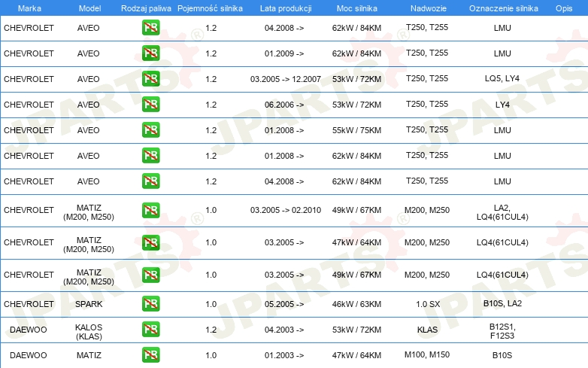The image size is (588, 368).
Task: Select the Model column header
Action: pos(89,8)
